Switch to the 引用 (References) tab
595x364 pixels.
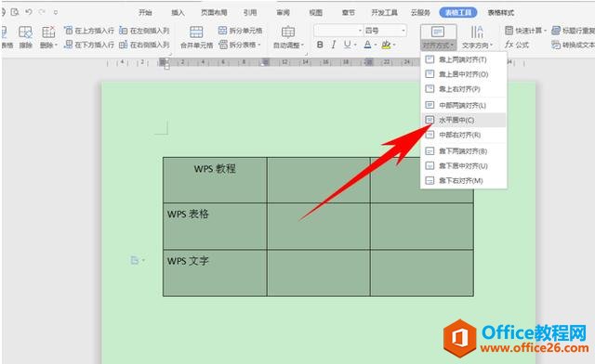250,12
